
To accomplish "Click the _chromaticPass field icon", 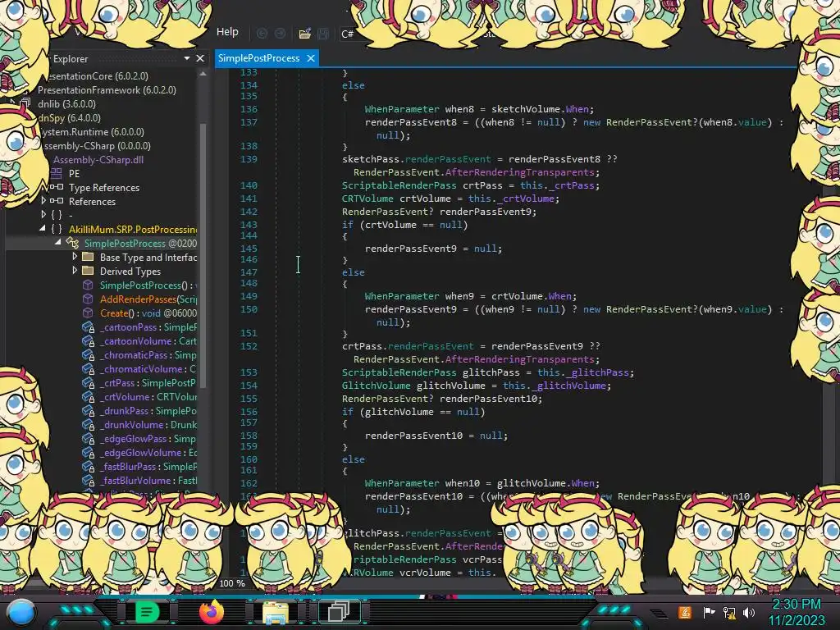I will click(x=89, y=355).
